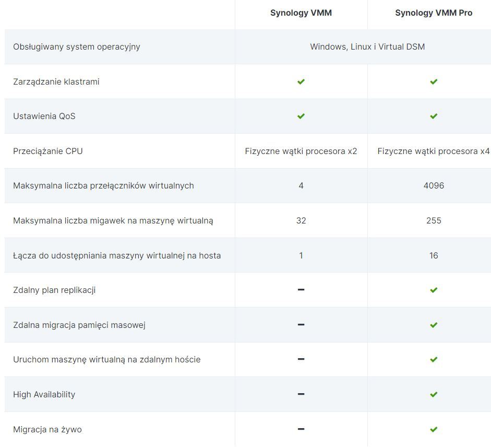Click VMM Pro checkmark for High Availability

click(x=434, y=394)
